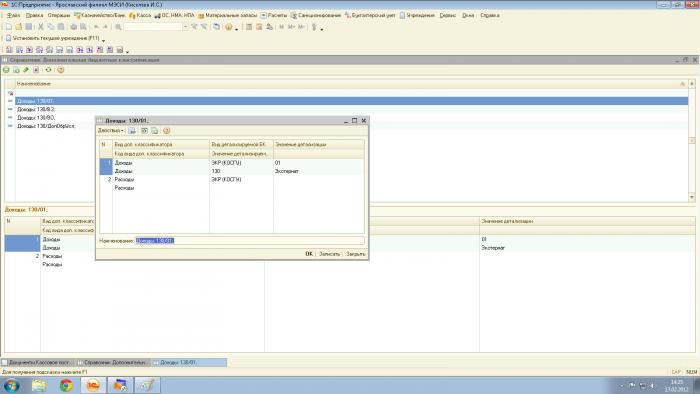Click OK in the Доходы 130/01 dialog
700x394 pixels.
[308, 254]
